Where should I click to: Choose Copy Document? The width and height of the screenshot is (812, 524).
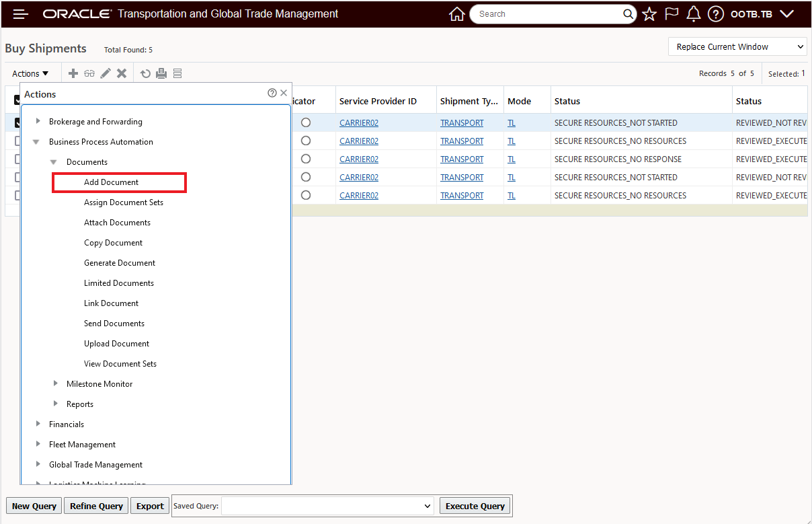pyautogui.click(x=114, y=243)
